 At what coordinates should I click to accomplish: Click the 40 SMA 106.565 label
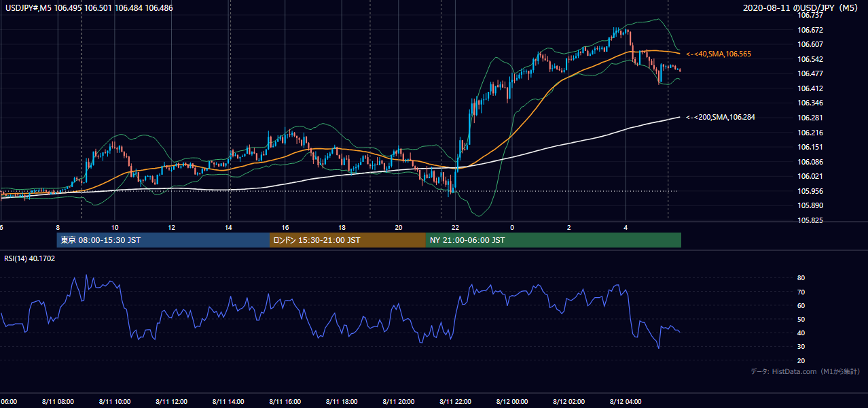click(719, 54)
